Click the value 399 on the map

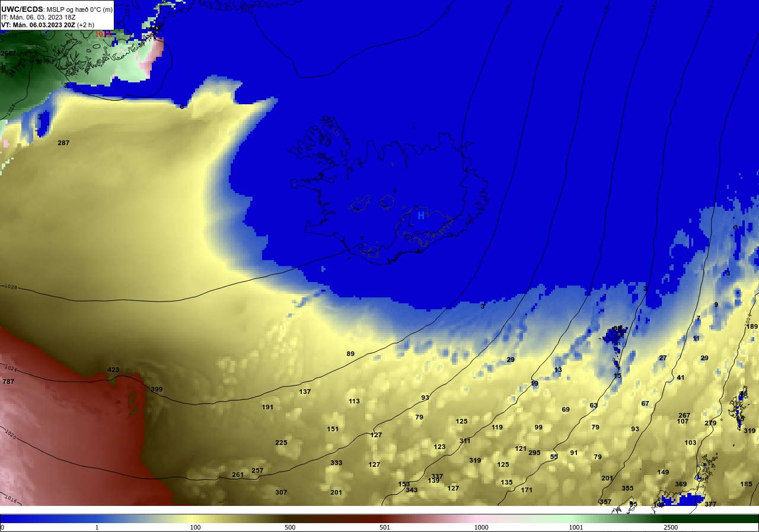[x=157, y=389]
